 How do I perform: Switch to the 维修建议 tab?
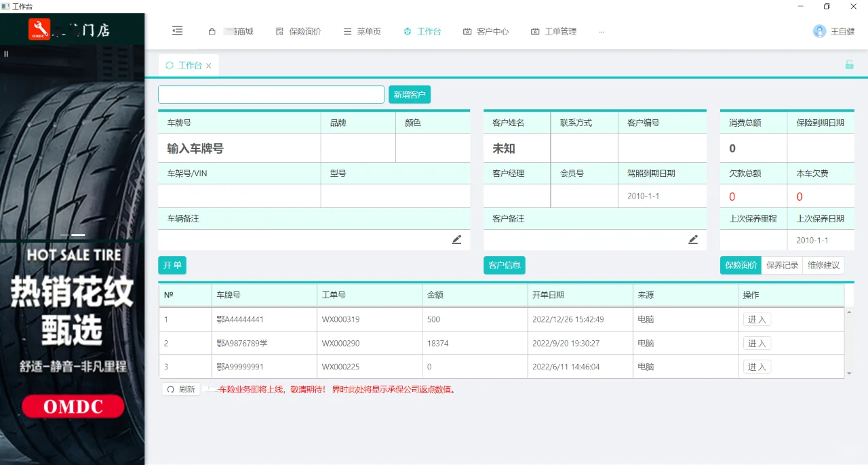823,265
